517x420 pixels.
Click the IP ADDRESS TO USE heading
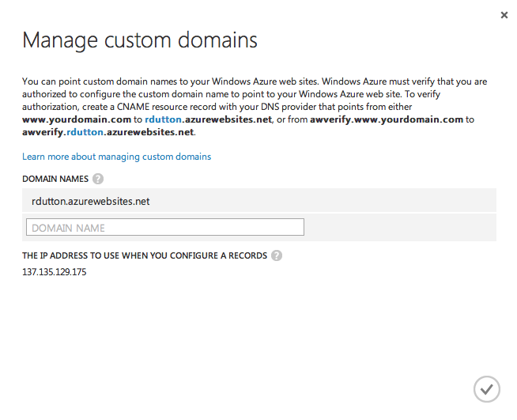pos(145,255)
